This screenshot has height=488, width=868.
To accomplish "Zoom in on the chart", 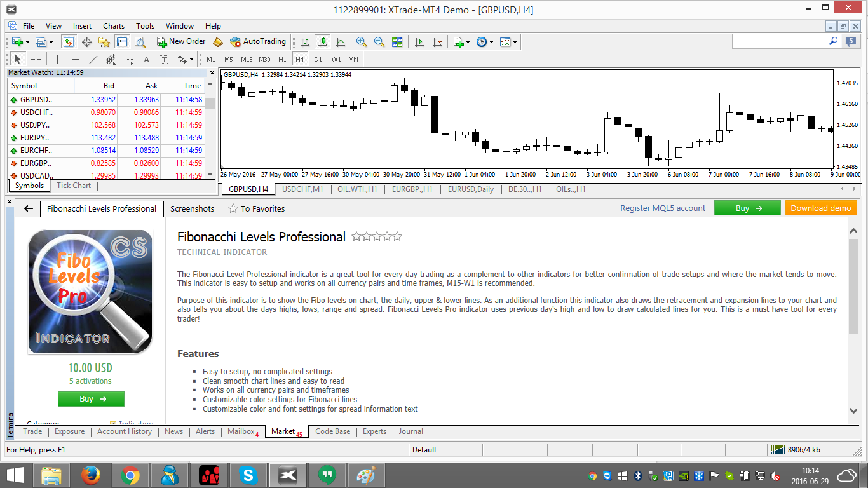I will (x=362, y=42).
